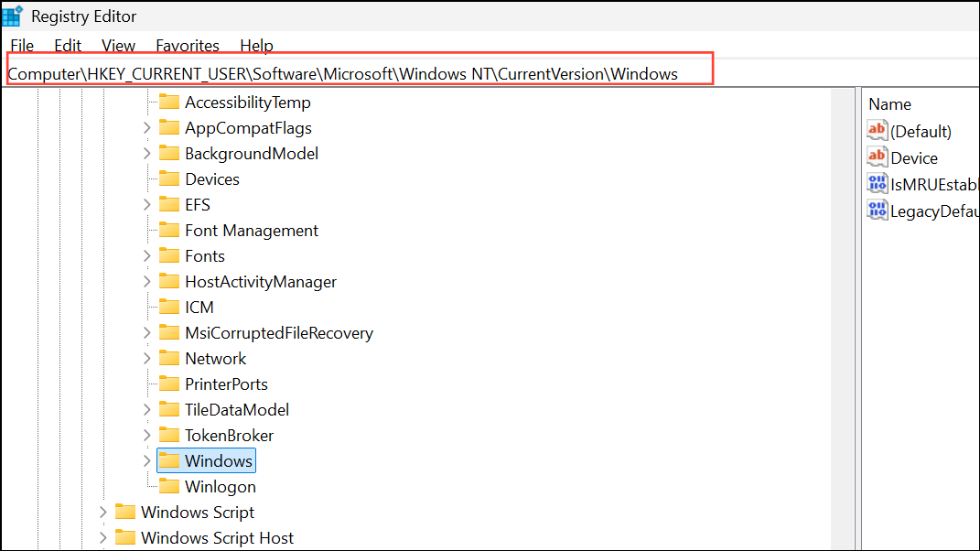This screenshot has width=980, height=551.
Task: Click the tree pane vertical scrollbar
Action: click(x=843, y=319)
